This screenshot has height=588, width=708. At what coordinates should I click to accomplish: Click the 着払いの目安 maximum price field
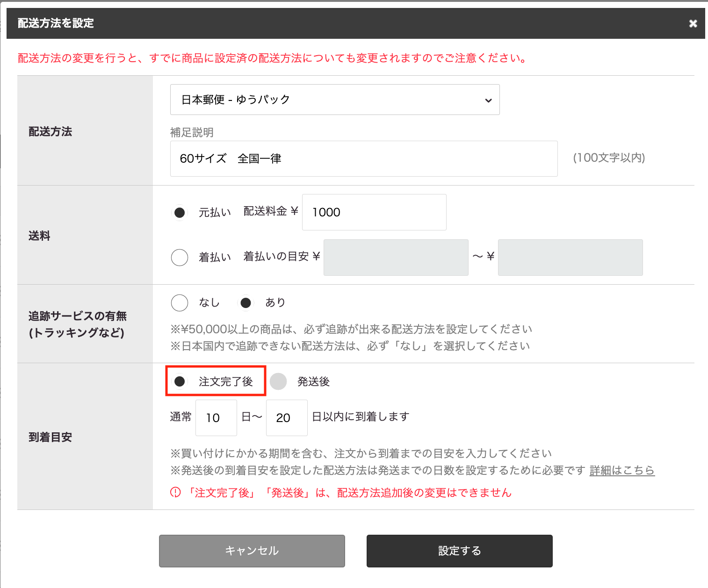click(x=571, y=258)
